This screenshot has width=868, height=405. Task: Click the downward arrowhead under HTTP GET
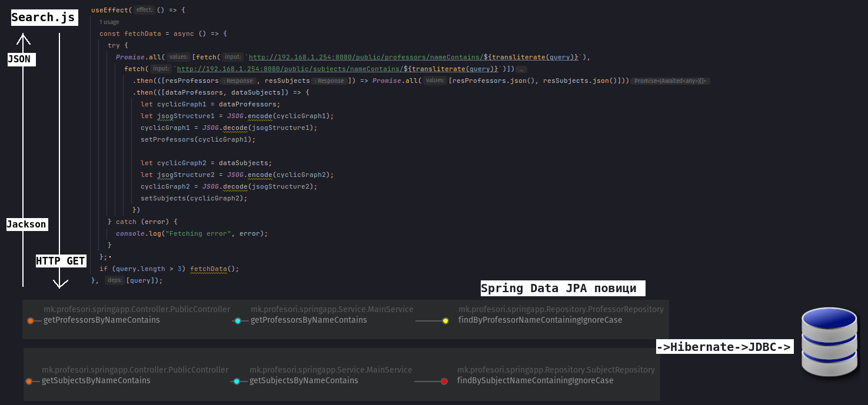click(59, 284)
